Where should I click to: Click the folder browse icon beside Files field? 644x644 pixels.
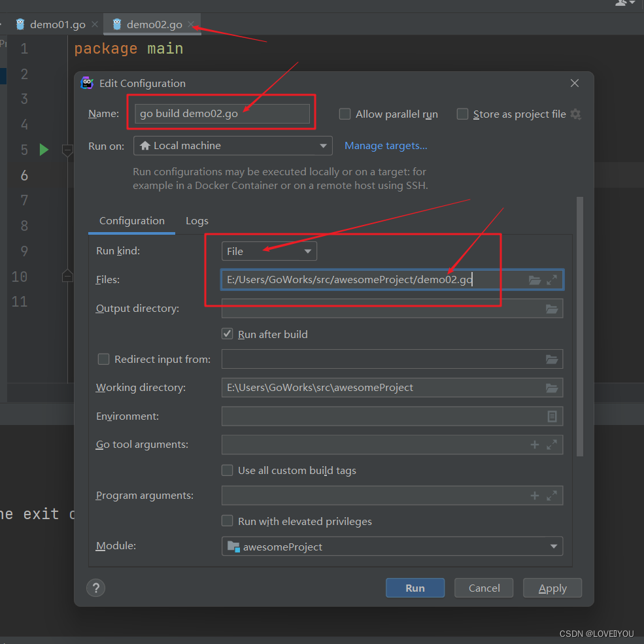tap(534, 279)
